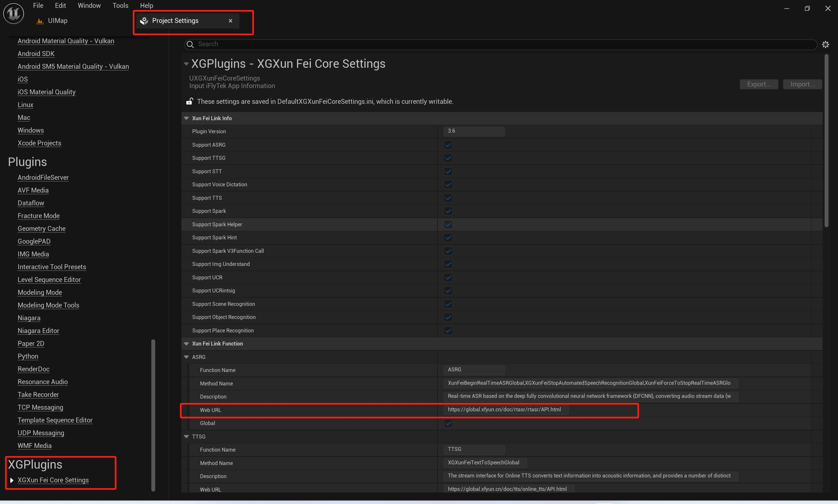Open the Edit menu
Image resolution: width=838 pixels, height=504 pixels.
[61, 6]
